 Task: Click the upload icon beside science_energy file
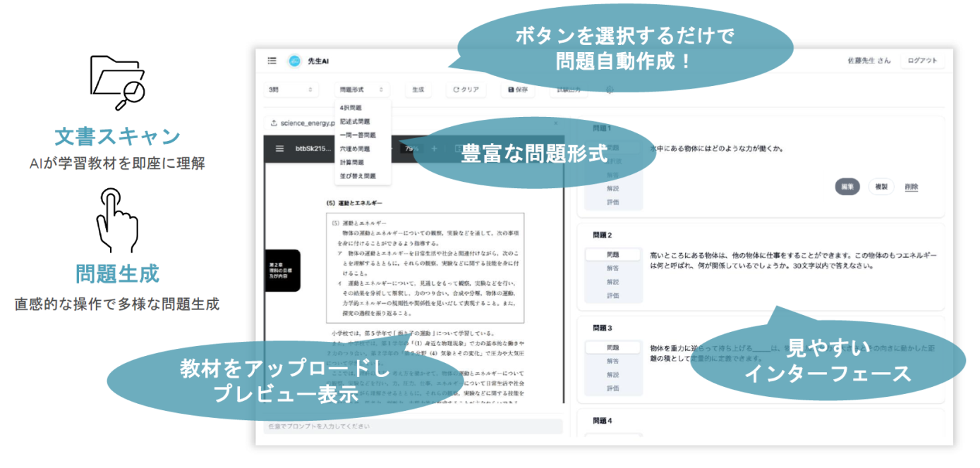tap(274, 123)
